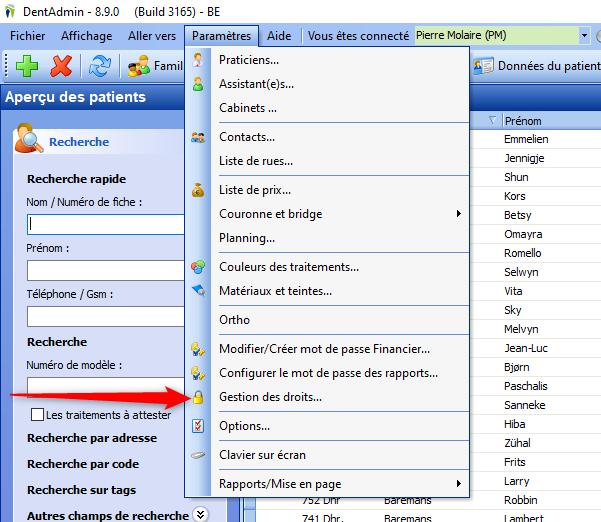Expand Recherche par adresse section
This screenshot has width=601, height=522.
point(92,438)
